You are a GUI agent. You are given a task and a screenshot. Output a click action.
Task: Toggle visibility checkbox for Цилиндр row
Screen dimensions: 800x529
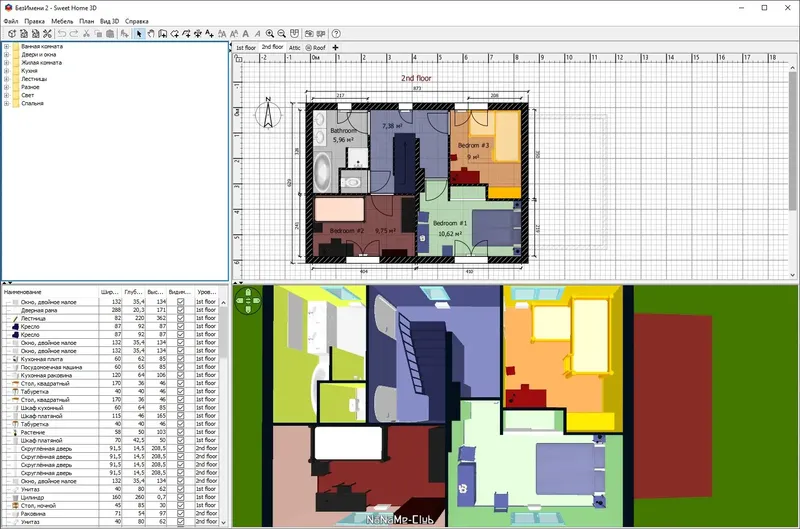pos(180,497)
